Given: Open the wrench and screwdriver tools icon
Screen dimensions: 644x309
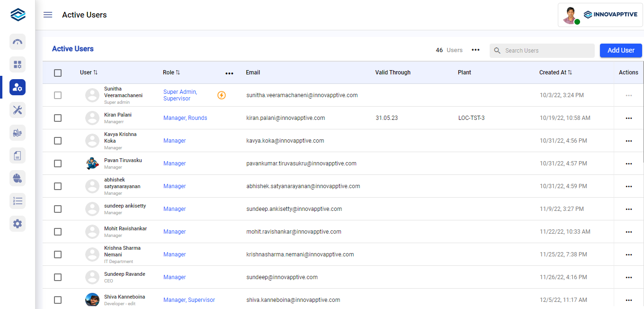Looking at the screenshot, I should click(18, 110).
